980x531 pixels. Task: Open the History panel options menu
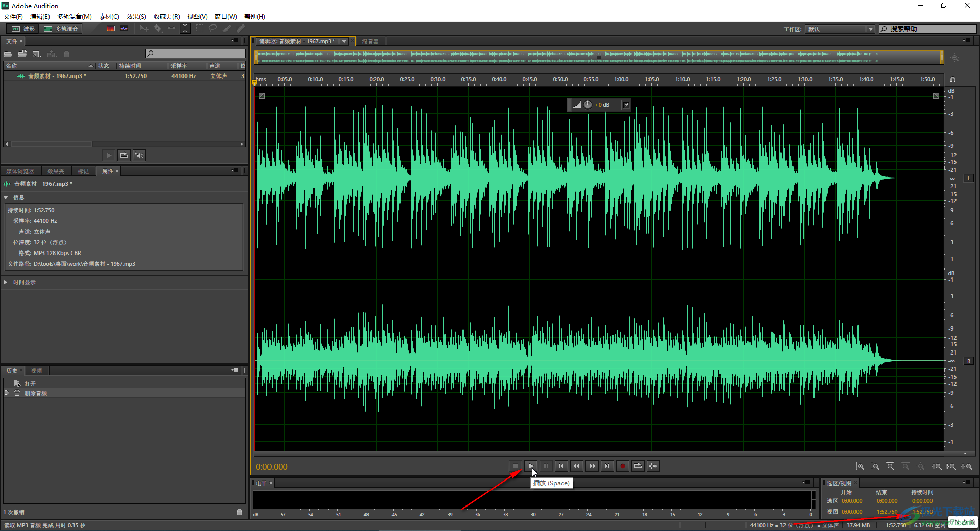tap(235, 370)
